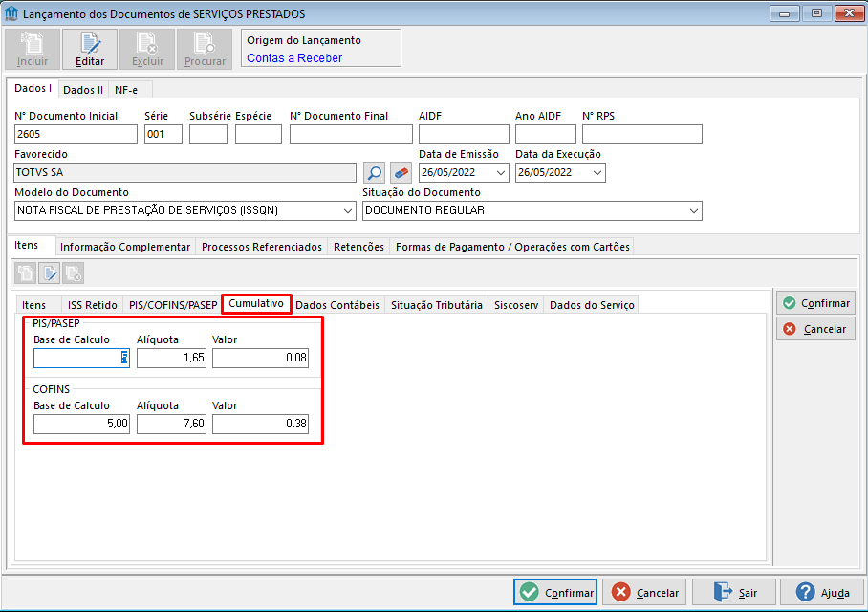Open the Dados do Serviço sub-tab
Screen dimensions: 868x612
click(x=592, y=305)
